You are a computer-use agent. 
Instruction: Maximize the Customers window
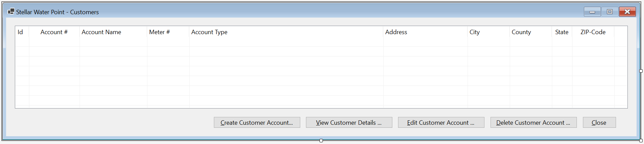[610, 12]
